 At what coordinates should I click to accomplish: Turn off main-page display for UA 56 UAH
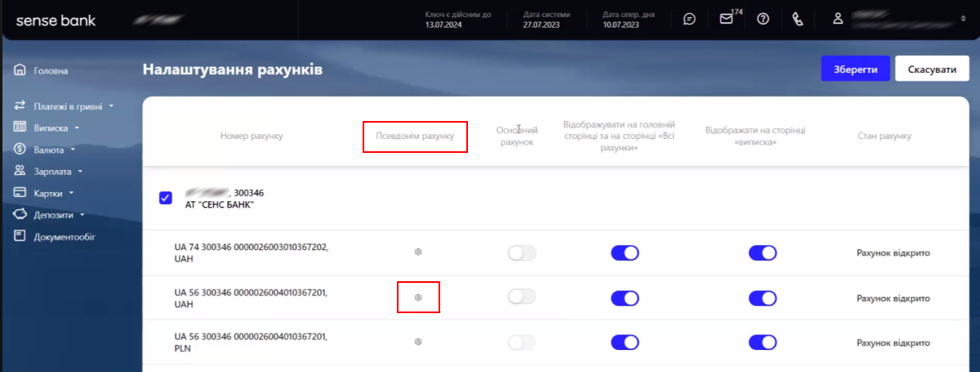[625, 298]
